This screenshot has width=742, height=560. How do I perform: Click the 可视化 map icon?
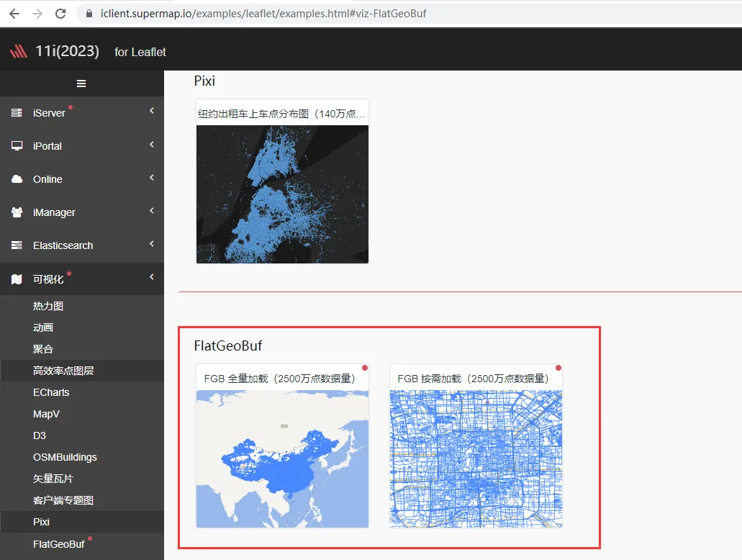17,279
